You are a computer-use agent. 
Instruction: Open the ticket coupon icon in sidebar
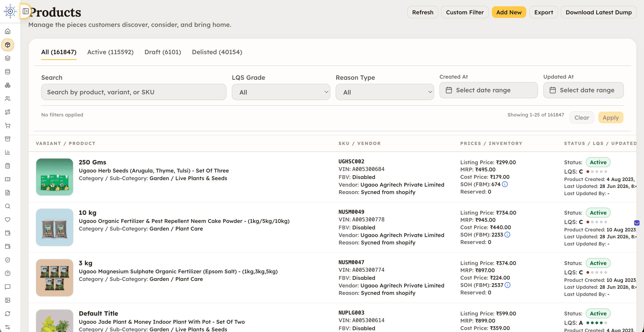[x=8, y=179]
